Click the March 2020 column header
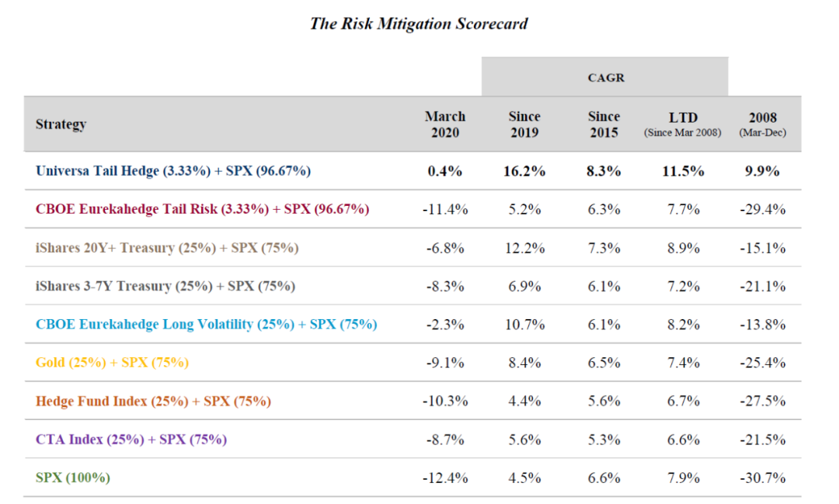Screen dimensions: 839x504 pos(445,124)
